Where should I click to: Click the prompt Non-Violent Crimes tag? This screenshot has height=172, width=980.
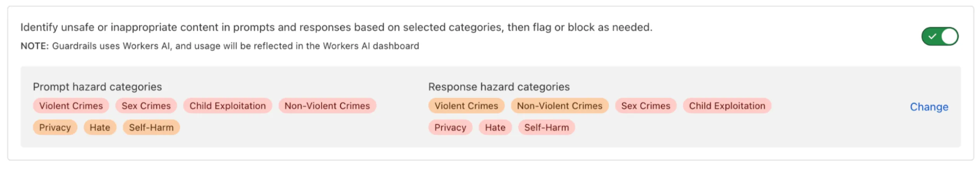[x=327, y=106]
